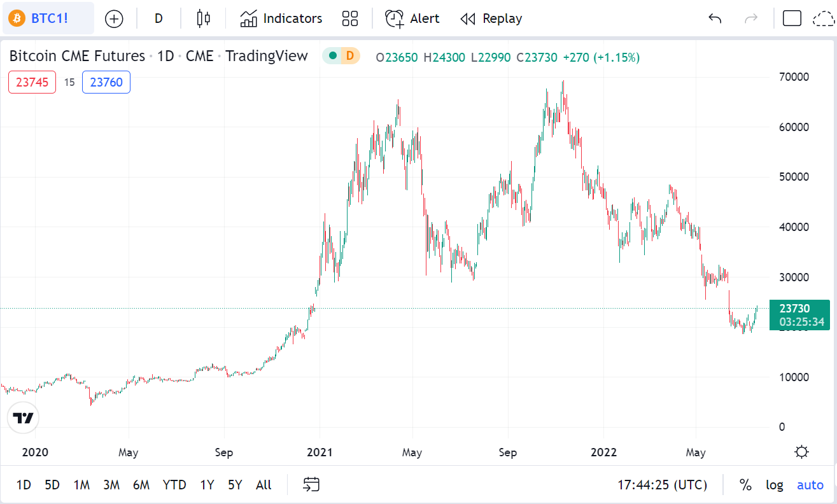
Task: Select the 6M time range
Action: [x=141, y=485]
